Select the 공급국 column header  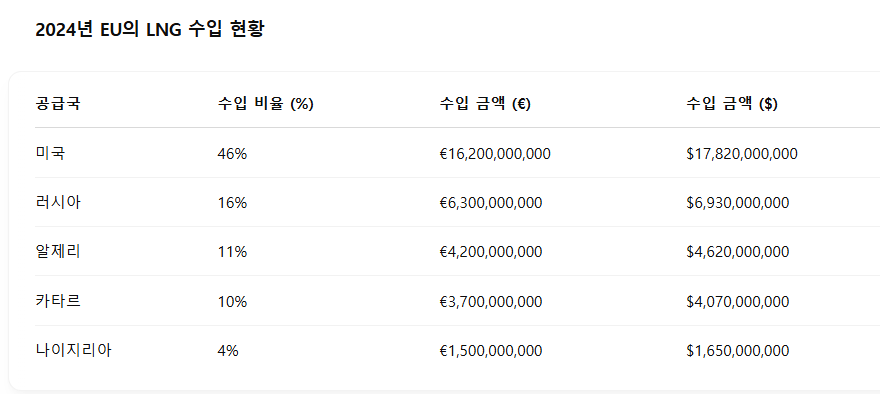tap(58, 104)
